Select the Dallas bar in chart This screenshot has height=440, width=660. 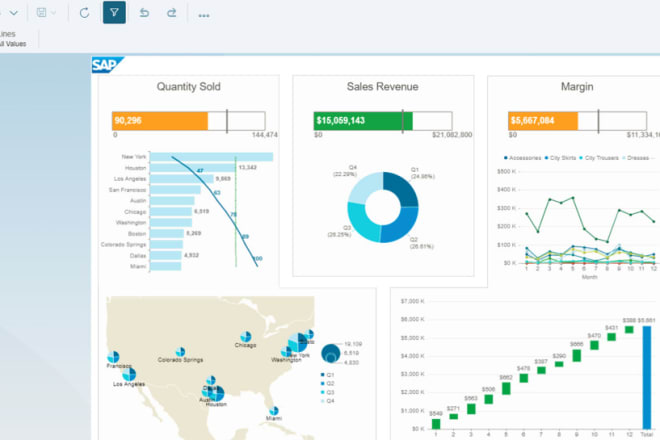(166, 255)
